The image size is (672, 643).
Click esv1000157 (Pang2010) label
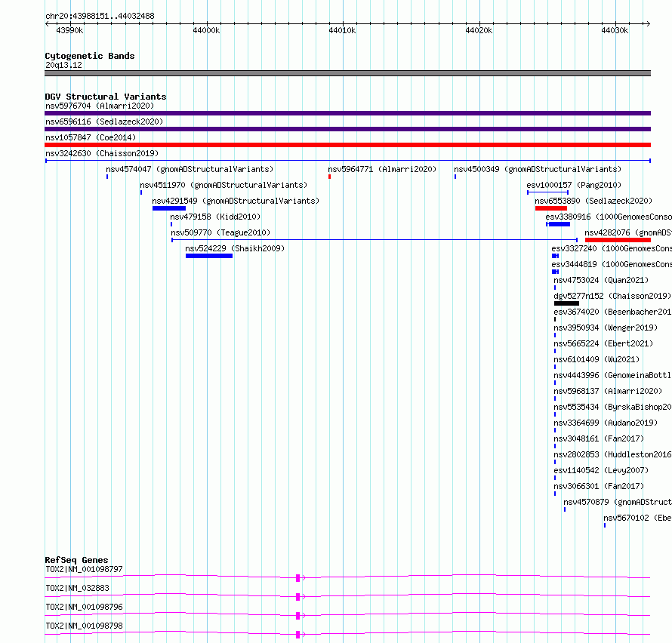pos(574,185)
